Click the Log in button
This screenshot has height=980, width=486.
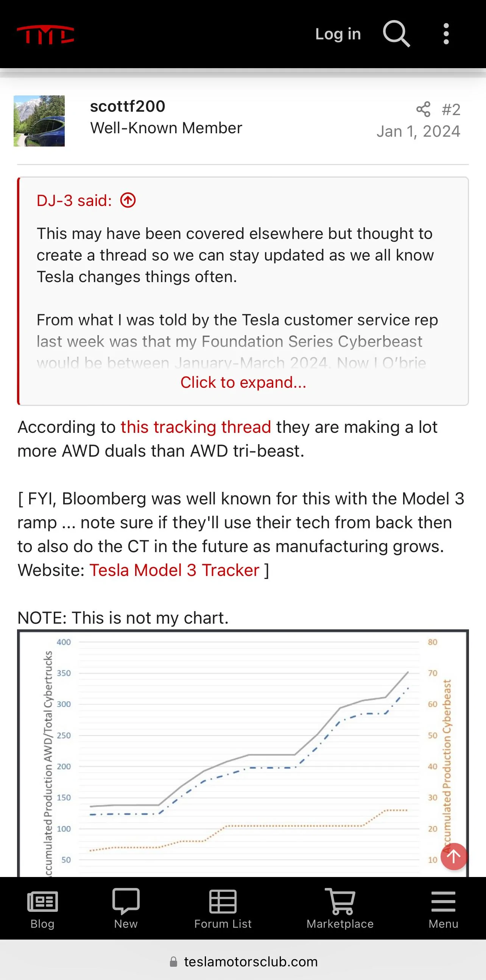(x=338, y=34)
